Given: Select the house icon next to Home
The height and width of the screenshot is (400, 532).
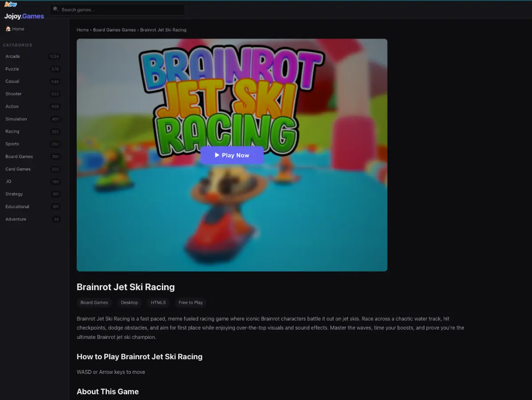Looking at the screenshot, I should 8,28.
